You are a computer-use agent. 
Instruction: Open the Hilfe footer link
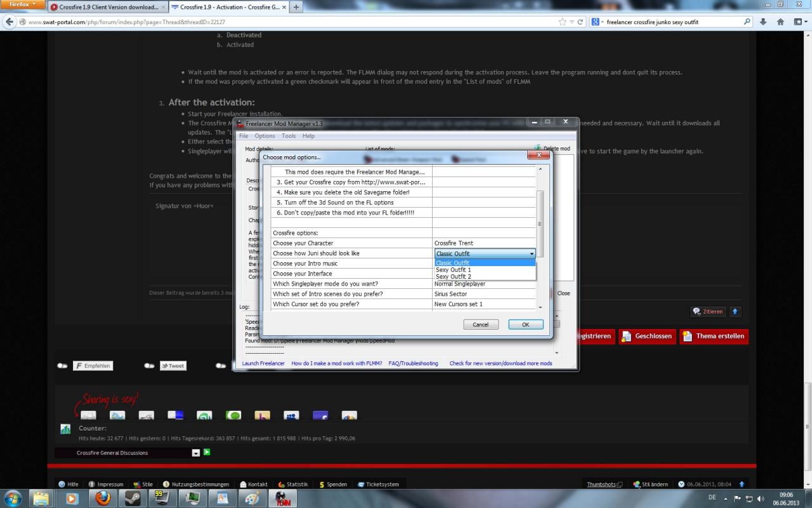pyautogui.click(x=69, y=485)
